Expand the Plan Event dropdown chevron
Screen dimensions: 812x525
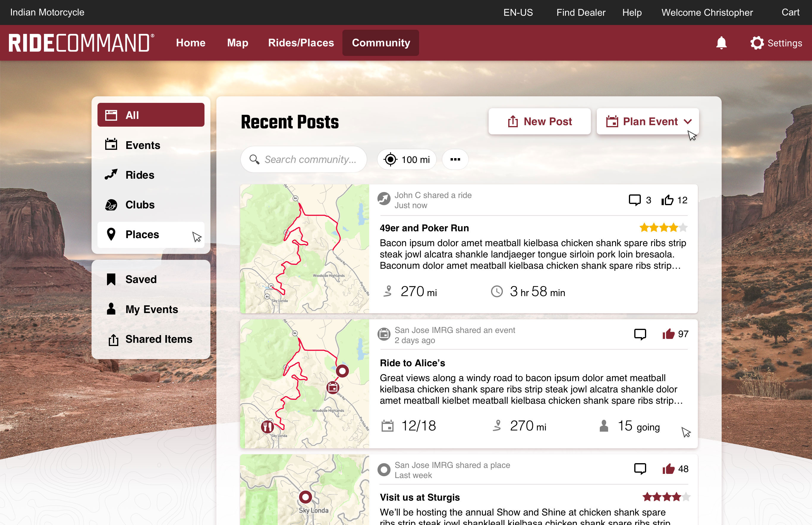pyautogui.click(x=688, y=122)
